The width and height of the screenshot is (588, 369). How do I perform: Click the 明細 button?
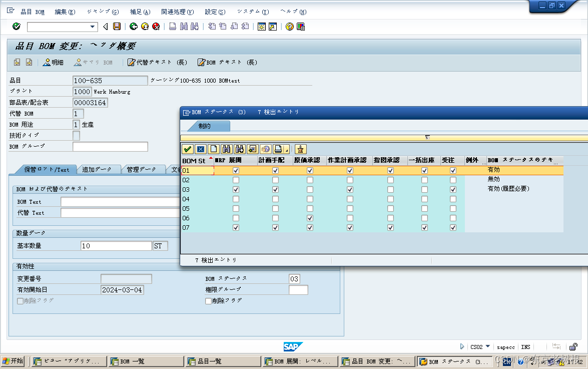click(x=53, y=62)
